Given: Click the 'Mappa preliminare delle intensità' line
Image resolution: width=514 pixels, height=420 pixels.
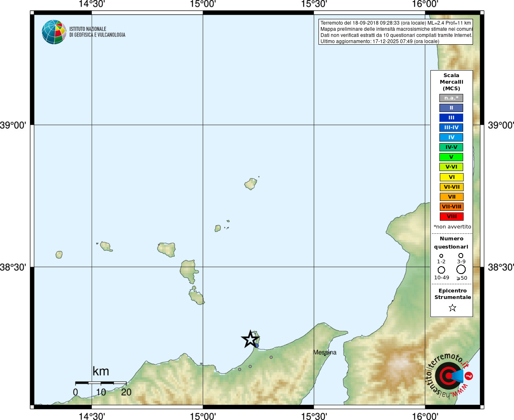Looking at the screenshot, I should (396, 29).
